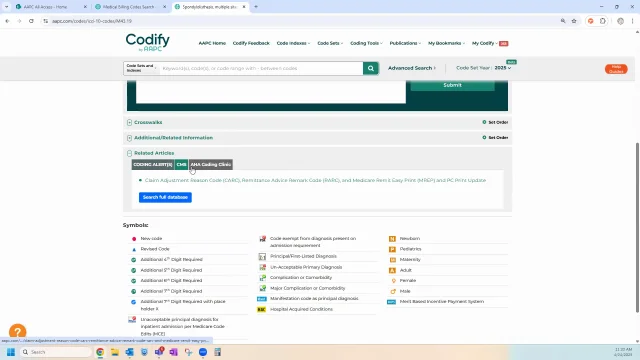Click Set Order beside Additional/Related Information
Image resolution: width=640 pixels, height=360 pixels.
pos(495,138)
